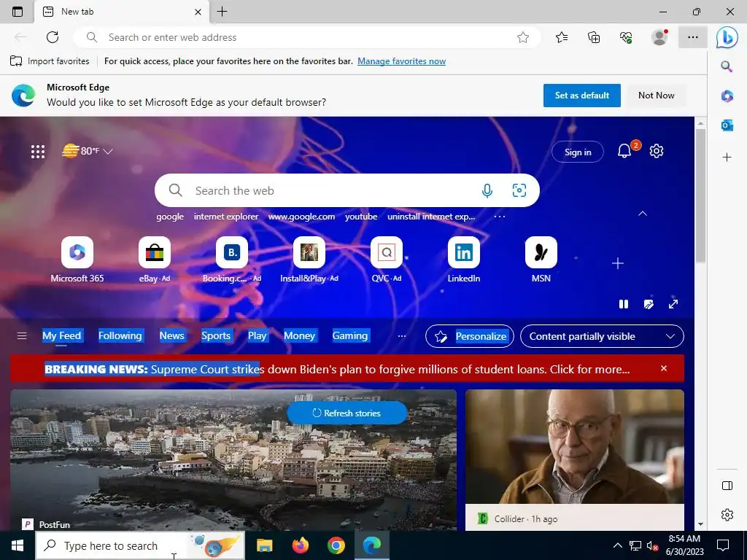Open notifications bell icon
This screenshot has width=747, height=560.
(x=624, y=151)
